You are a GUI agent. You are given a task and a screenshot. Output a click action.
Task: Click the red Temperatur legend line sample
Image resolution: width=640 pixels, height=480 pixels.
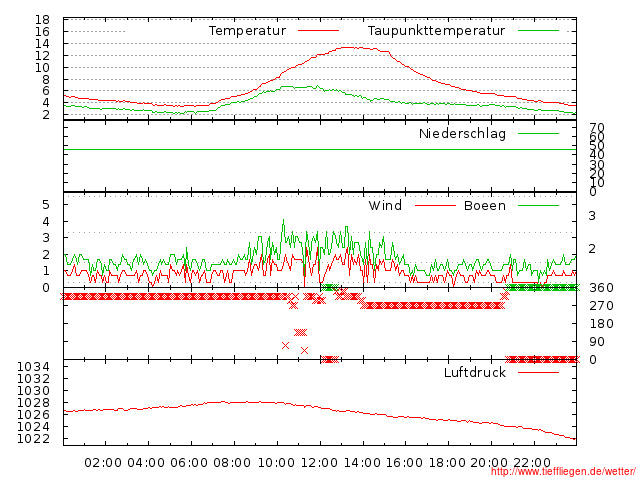(318, 31)
